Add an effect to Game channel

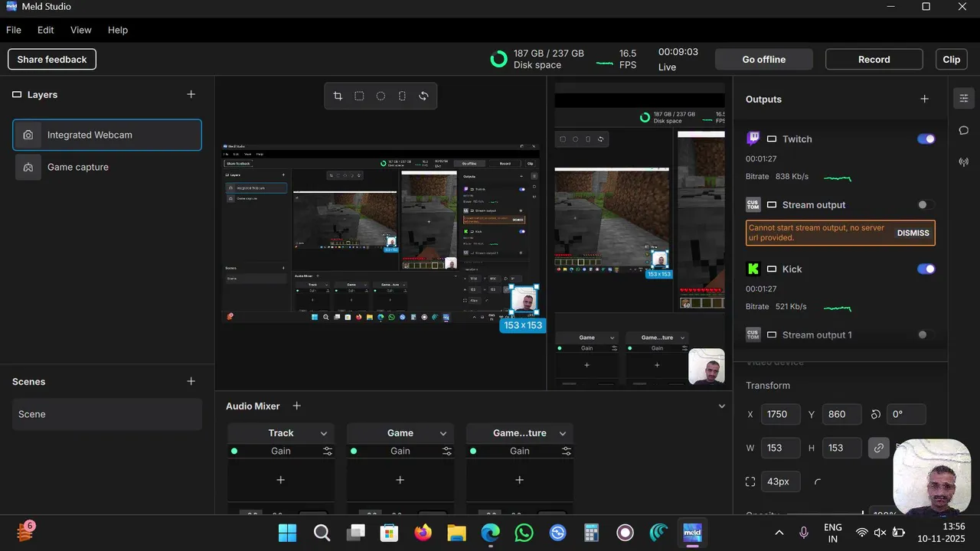pyautogui.click(x=400, y=480)
